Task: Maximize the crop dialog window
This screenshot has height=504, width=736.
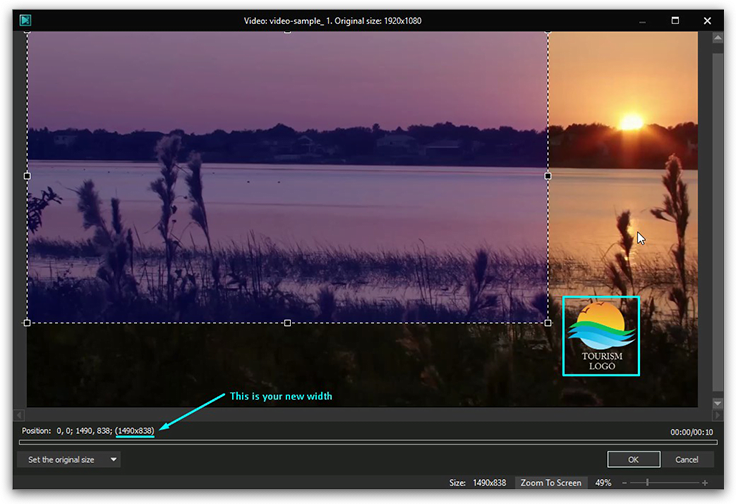Action: click(675, 20)
